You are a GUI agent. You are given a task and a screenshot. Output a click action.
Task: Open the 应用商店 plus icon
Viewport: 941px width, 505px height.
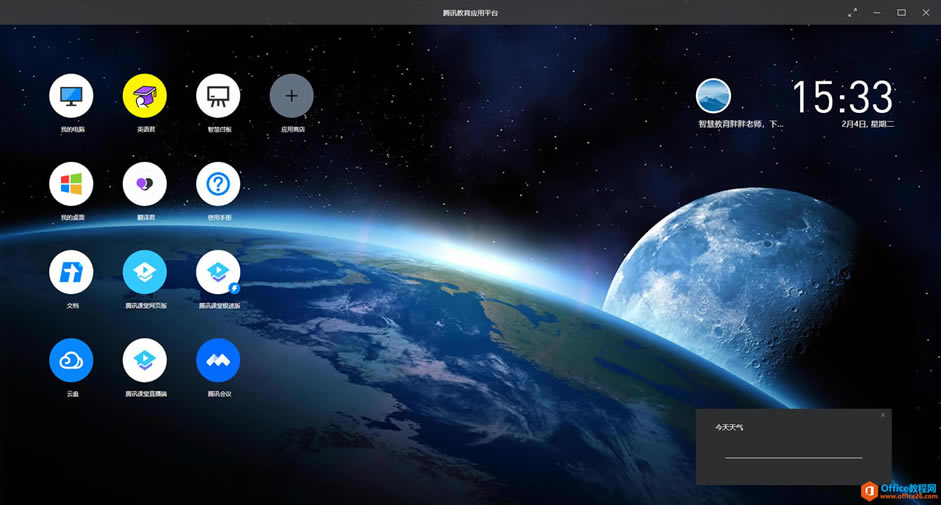pos(292,95)
